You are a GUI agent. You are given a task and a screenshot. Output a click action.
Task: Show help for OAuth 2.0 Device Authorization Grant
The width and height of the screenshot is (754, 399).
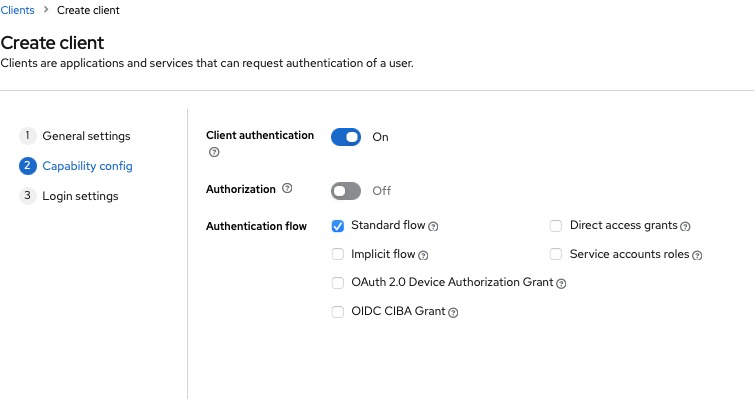coord(561,284)
